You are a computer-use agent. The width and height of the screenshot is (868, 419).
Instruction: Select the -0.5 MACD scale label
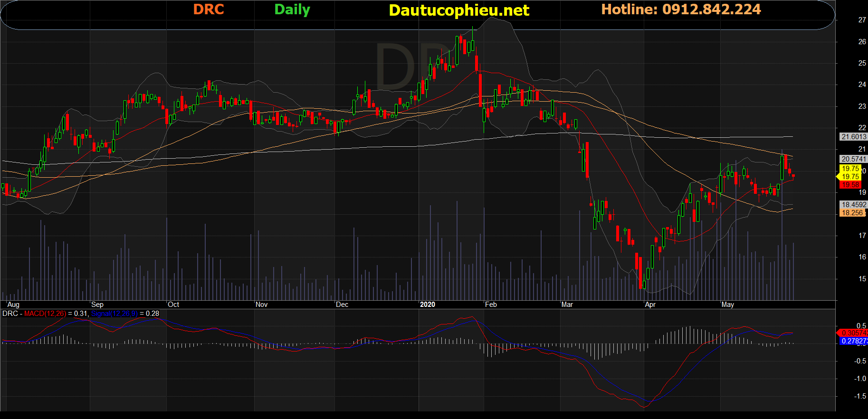coord(860,361)
